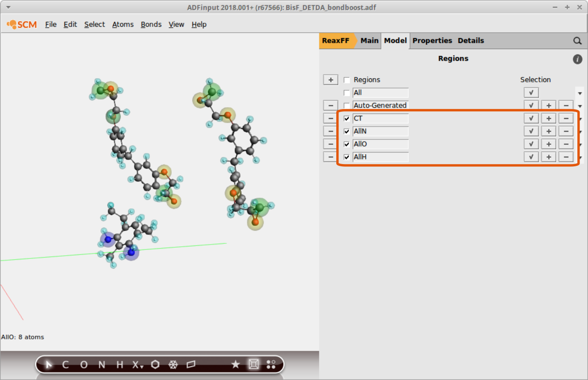
Task: Select atoms in AllO region checkmark
Action: coord(531,144)
